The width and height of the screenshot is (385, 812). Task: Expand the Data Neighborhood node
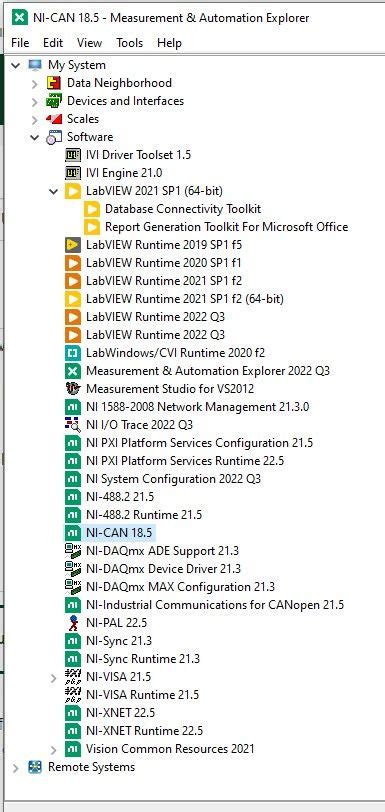(35, 83)
